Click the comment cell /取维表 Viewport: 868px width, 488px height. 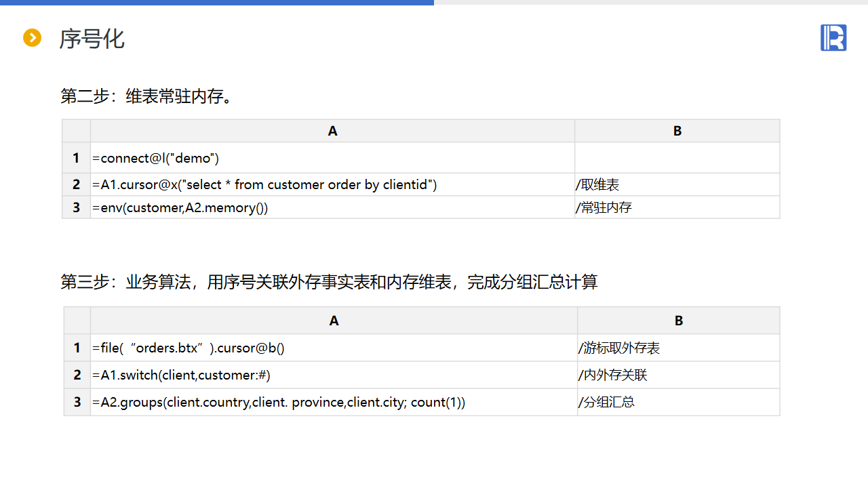click(677, 184)
